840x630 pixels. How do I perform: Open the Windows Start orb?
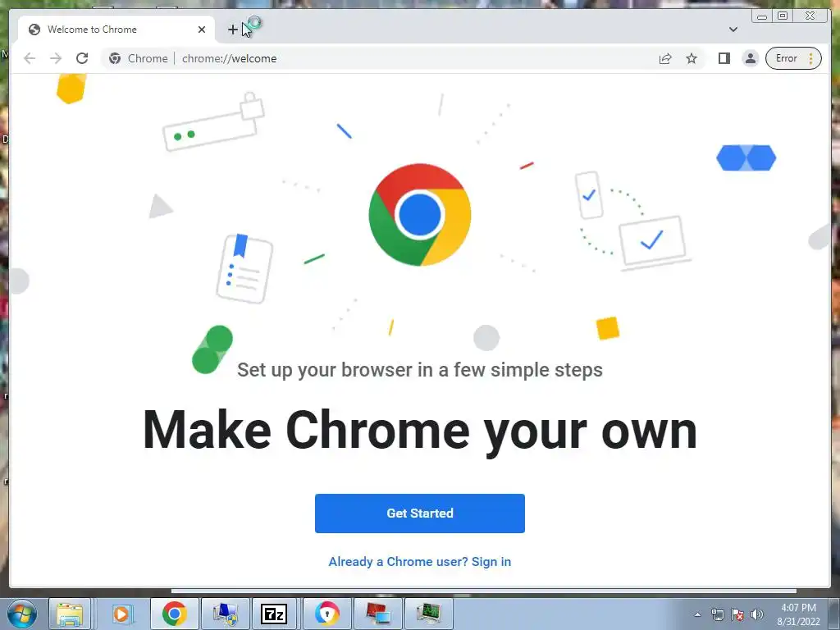(22, 614)
